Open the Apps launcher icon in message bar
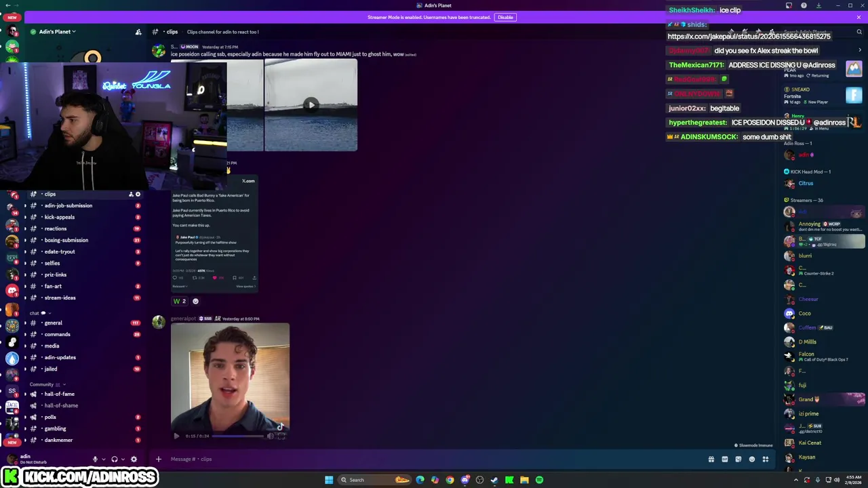Screen dimensions: 868x488 point(765,459)
